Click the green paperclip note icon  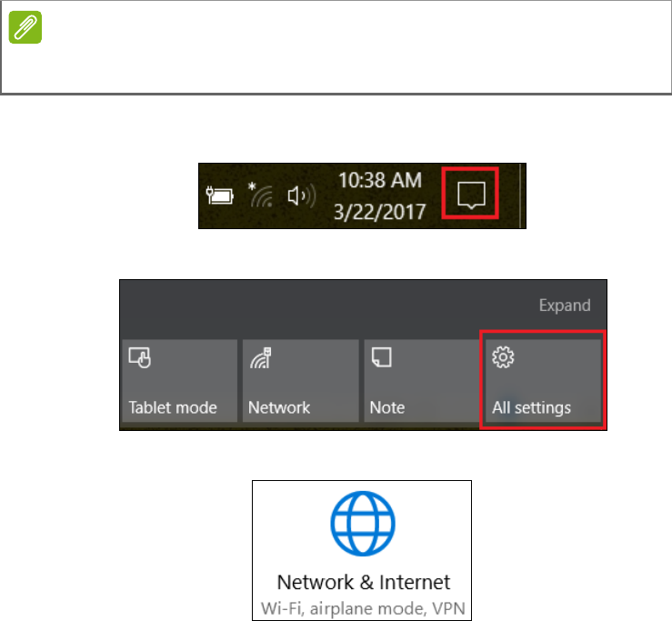tap(25, 27)
